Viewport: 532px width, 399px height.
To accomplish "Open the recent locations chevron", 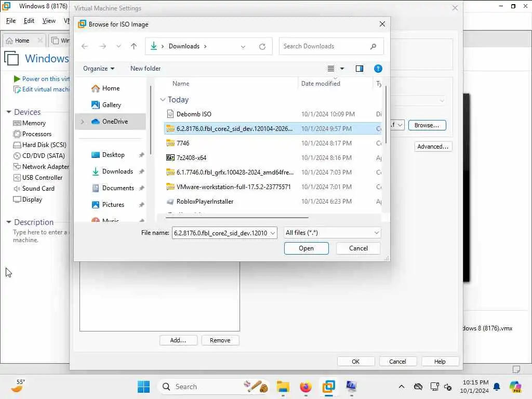I will point(118,46).
